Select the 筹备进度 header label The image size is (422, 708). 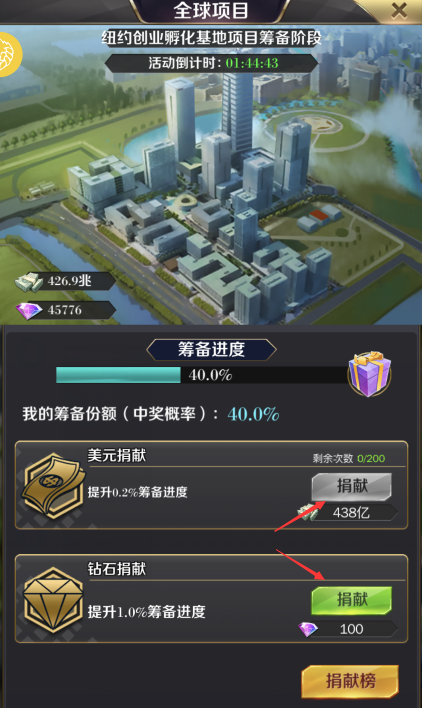[x=211, y=349]
